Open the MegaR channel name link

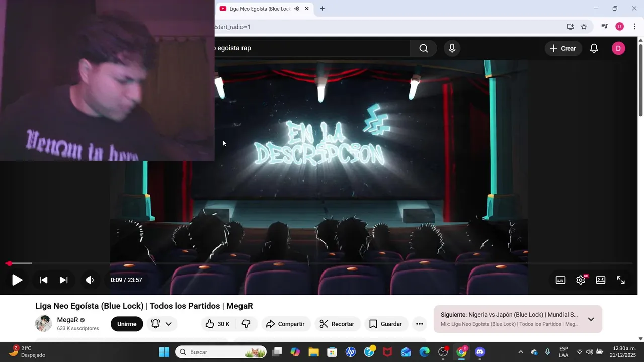pyautogui.click(x=67, y=320)
